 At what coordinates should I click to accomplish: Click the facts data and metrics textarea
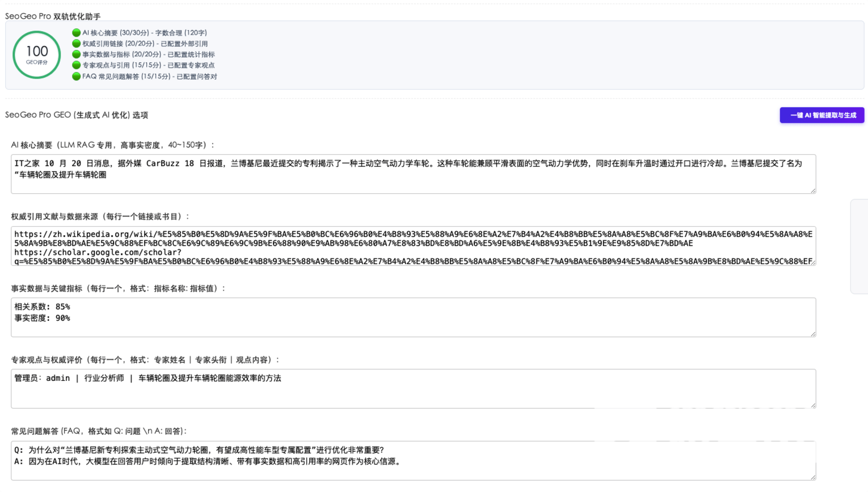click(413, 317)
